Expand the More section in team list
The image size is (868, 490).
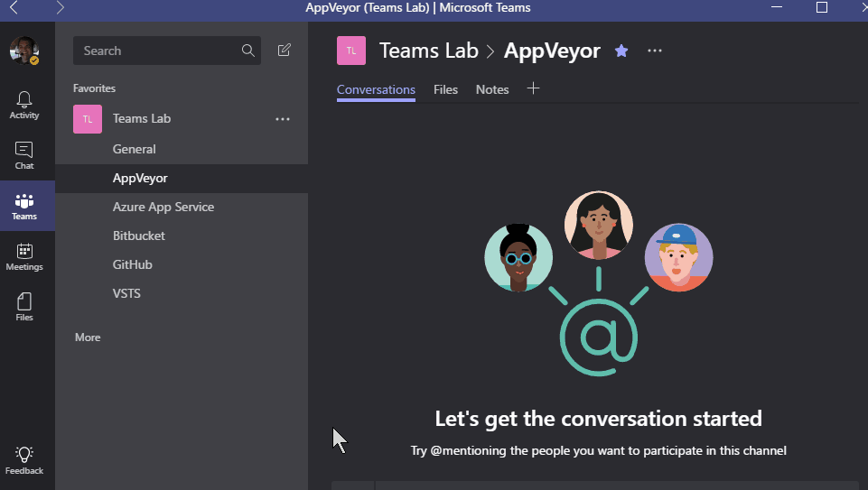point(88,337)
